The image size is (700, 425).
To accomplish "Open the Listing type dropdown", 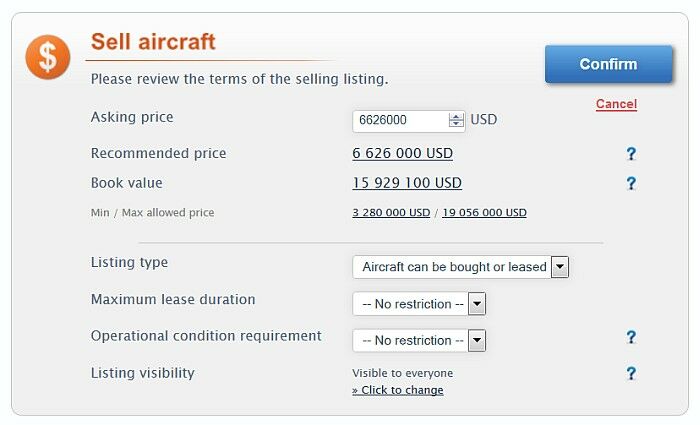I will pyautogui.click(x=560, y=267).
